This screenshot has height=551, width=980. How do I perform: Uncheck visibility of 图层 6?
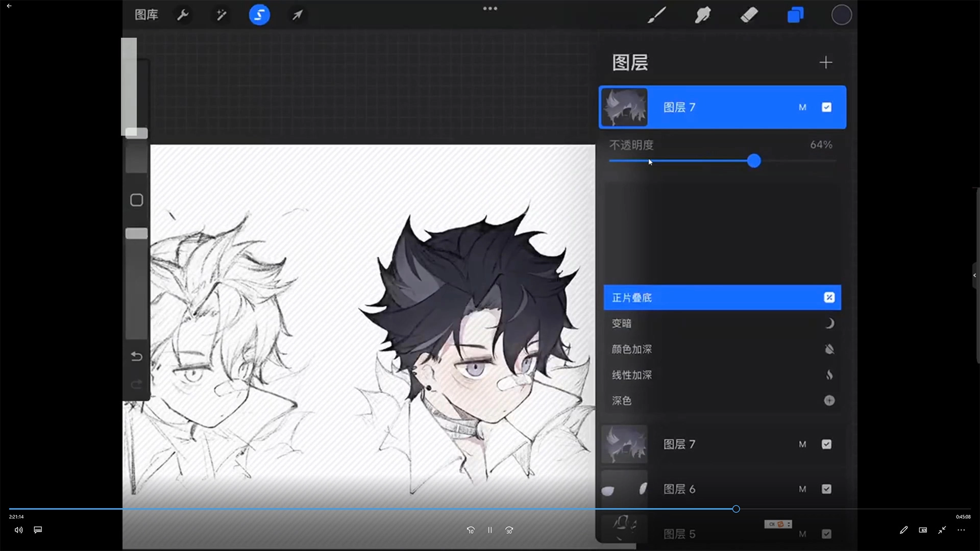pyautogui.click(x=826, y=489)
